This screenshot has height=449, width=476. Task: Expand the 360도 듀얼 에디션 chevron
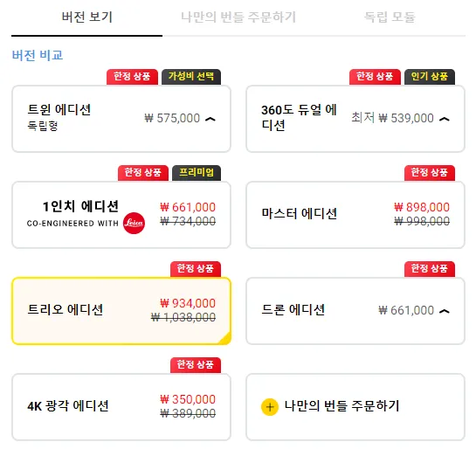click(x=445, y=119)
